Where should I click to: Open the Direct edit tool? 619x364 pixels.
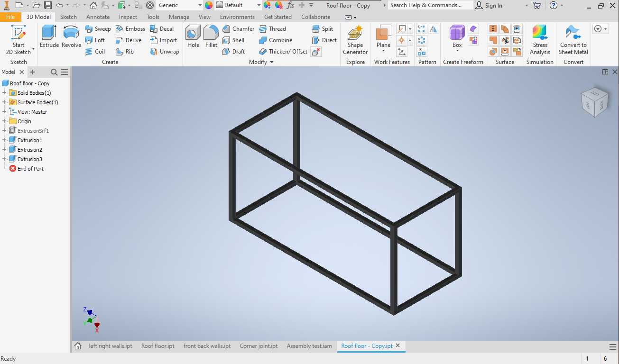324,40
